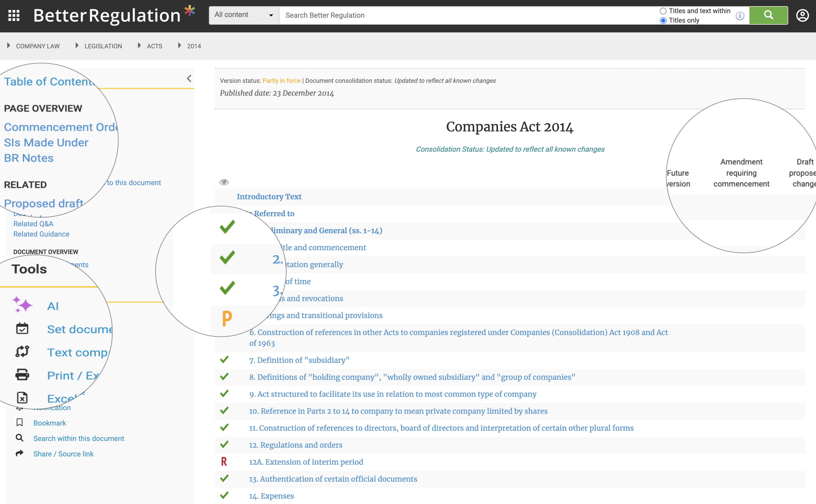The width and height of the screenshot is (816, 504).
Task: Open the Related Q&A link
Action: pos(33,224)
